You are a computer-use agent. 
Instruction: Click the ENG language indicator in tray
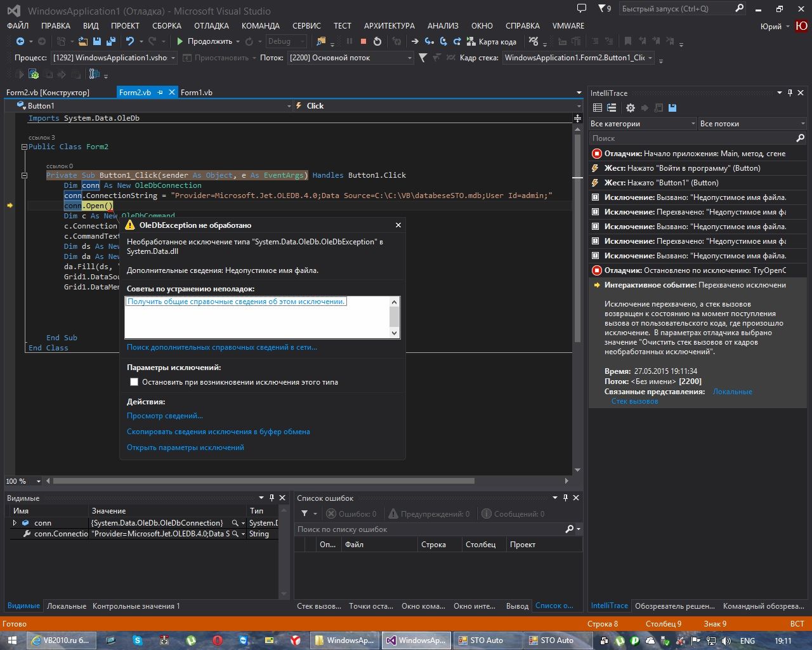pyautogui.click(x=747, y=640)
